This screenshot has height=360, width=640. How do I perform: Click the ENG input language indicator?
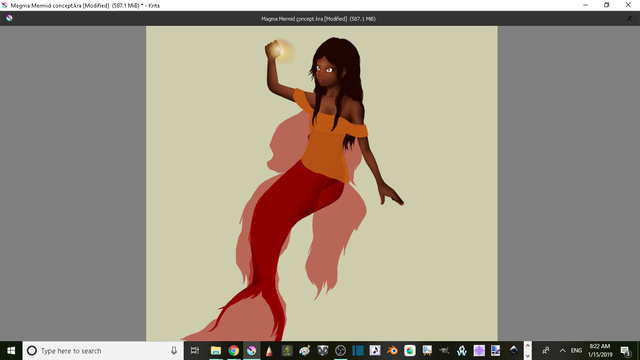[576, 351]
